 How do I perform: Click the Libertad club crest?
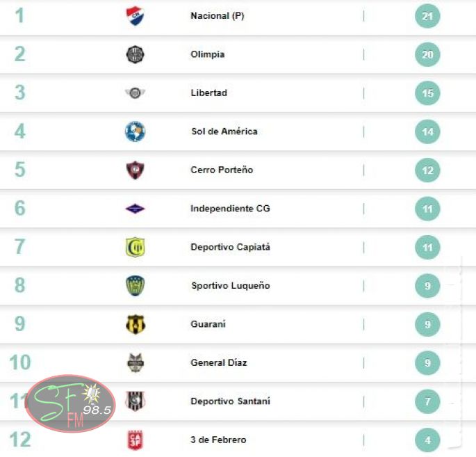[135, 93]
